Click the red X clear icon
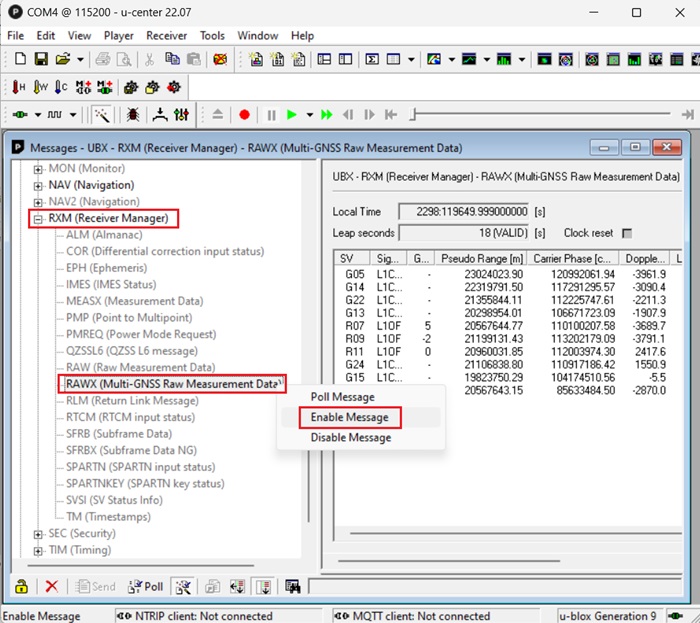This screenshot has width=700, height=623. coord(51,586)
